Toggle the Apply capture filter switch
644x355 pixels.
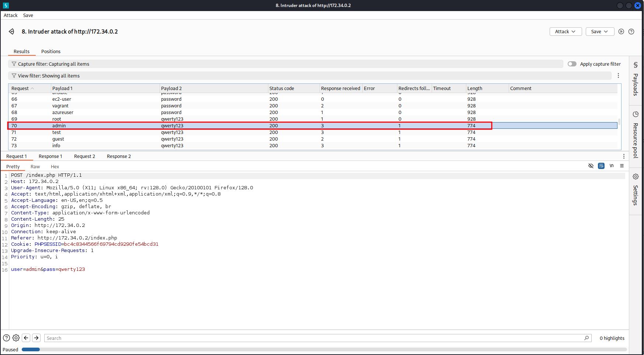[x=572, y=64]
